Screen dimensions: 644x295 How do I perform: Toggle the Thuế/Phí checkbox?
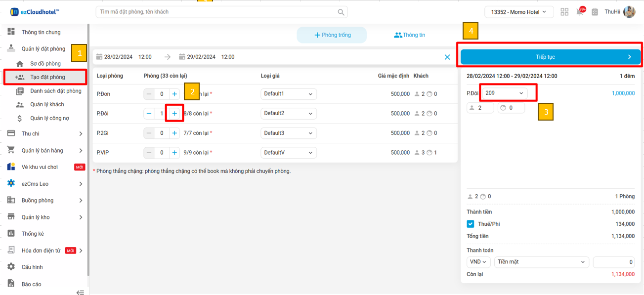(471, 224)
